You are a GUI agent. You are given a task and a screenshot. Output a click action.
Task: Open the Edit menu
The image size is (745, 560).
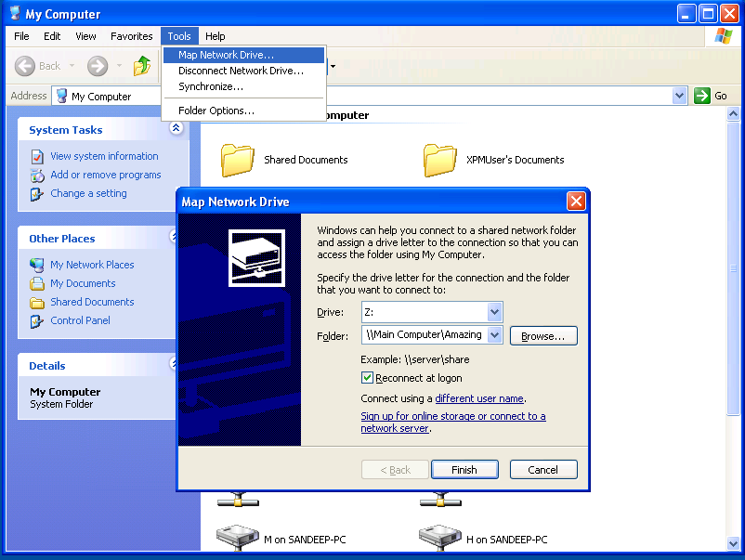tap(52, 36)
